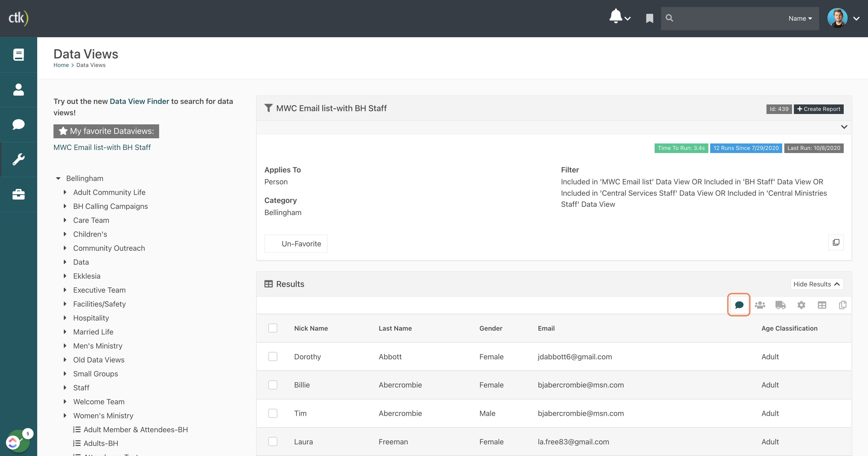This screenshot has height=456, width=868.
Task: Go to Home breadcrumb link
Action: pyautogui.click(x=61, y=65)
